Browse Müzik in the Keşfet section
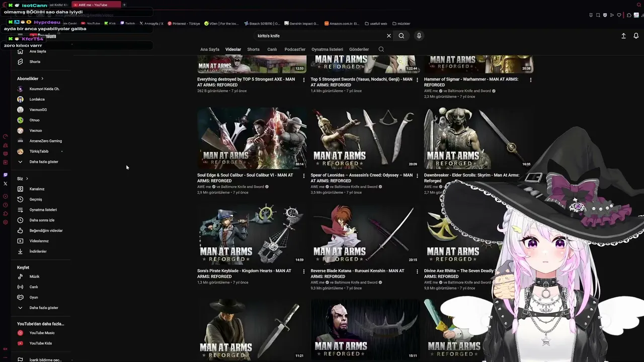Image resolution: width=644 pixels, height=362 pixels. coord(34,277)
